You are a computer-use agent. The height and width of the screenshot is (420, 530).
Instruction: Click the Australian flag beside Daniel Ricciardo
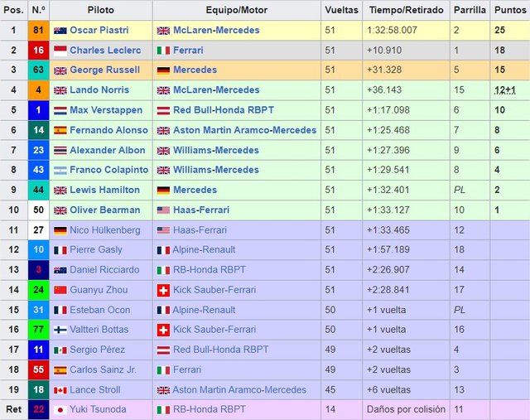pos(60,270)
